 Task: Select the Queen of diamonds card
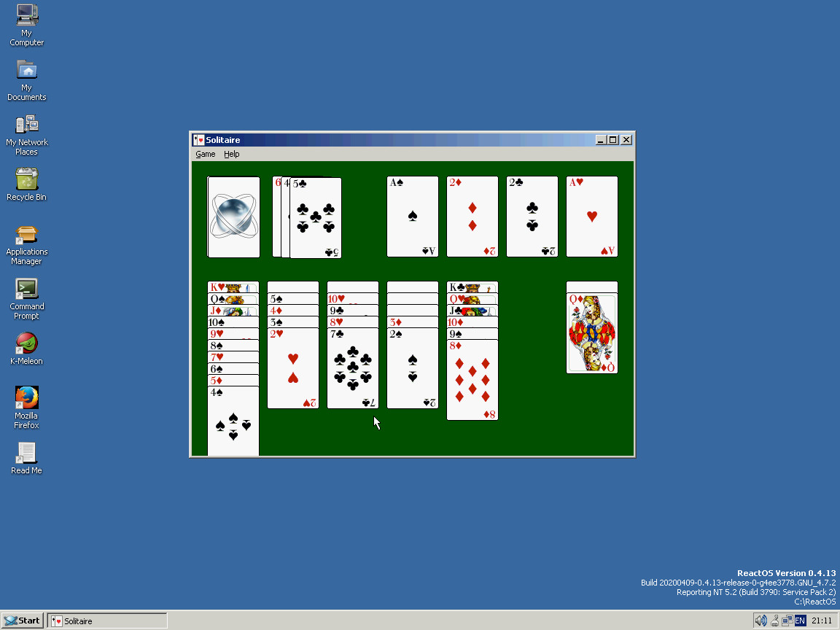592,333
